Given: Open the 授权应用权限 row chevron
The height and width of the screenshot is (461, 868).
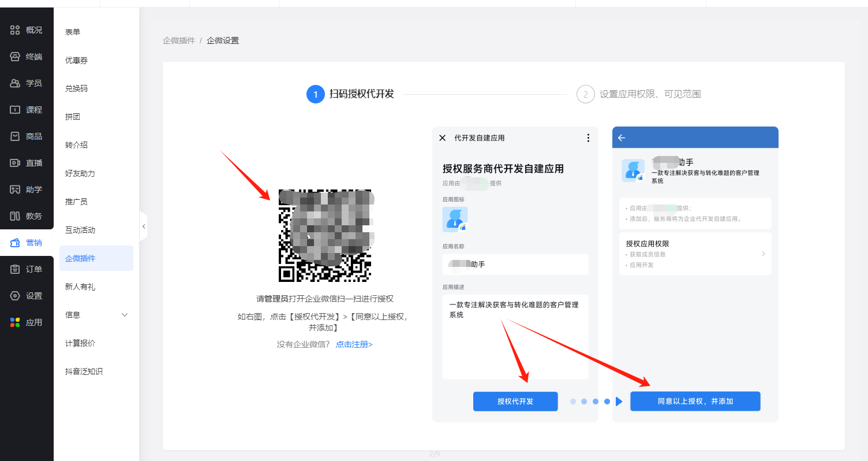Looking at the screenshot, I should (x=763, y=254).
